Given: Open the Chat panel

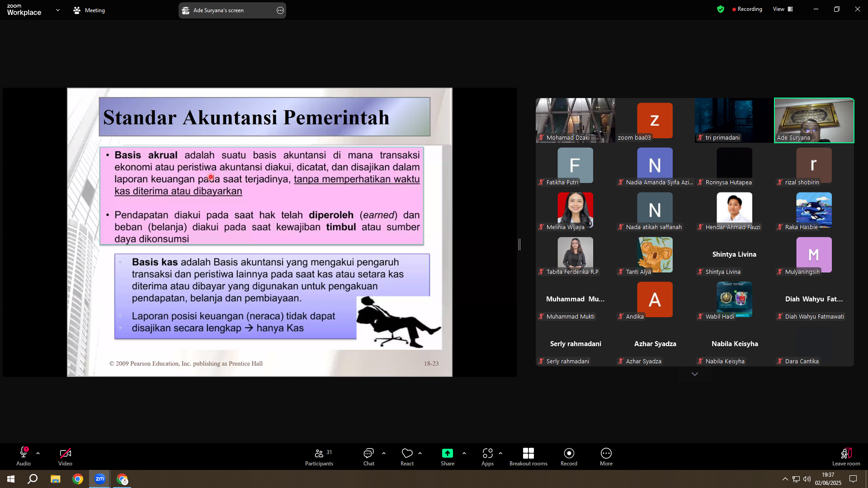Looking at the screenshot, I should [369, 457].
